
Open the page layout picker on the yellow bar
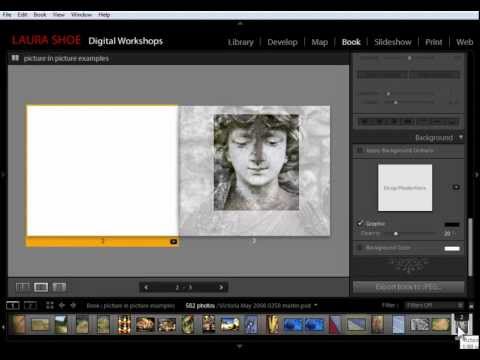coord(173,241)
